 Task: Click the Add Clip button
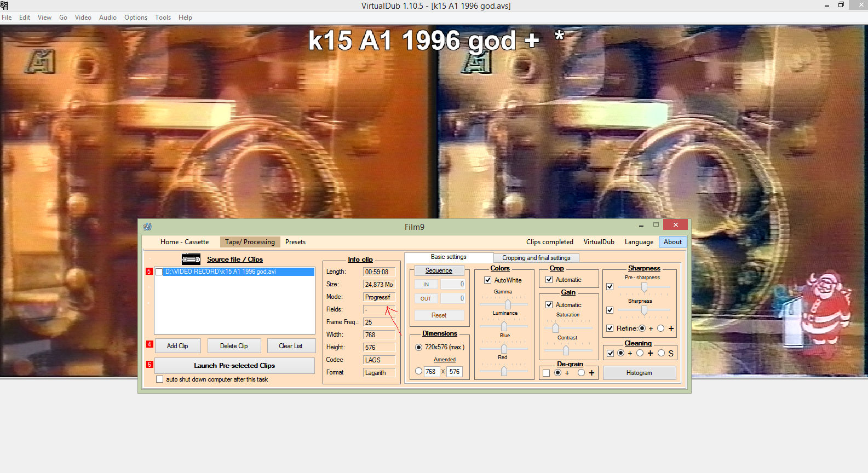177,346
